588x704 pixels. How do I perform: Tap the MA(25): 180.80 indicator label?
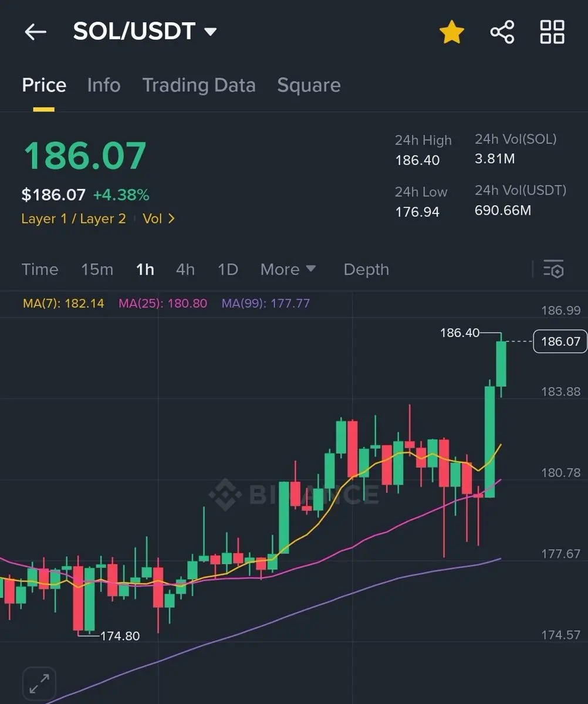[163, 303]
